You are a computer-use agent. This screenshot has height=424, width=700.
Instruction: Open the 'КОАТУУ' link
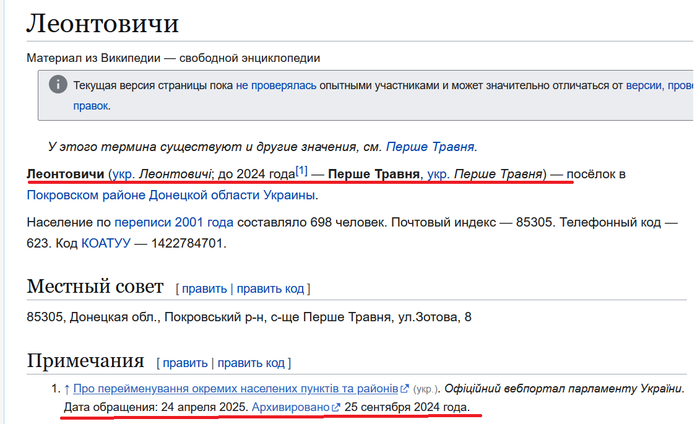click(x=106, y=243)
